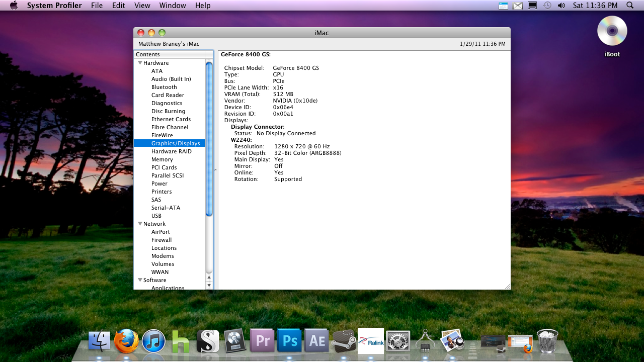Click sidebar scrollbar down arrow
The width and height of the screenshot is (644, 362).
[209, 285]
